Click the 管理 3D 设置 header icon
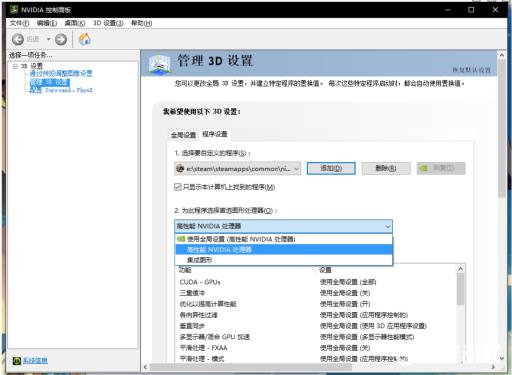This screenshot has height=375, width=512. (160, 63)
